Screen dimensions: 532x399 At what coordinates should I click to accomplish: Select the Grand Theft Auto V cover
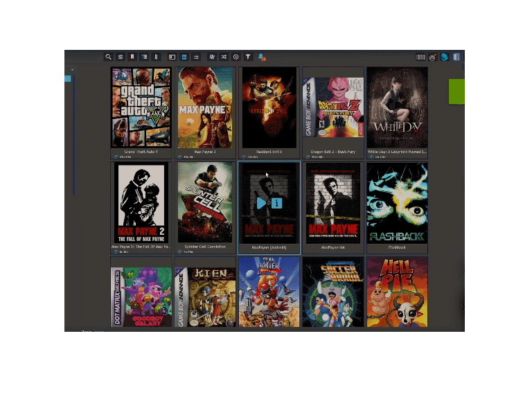pos(141,107)
